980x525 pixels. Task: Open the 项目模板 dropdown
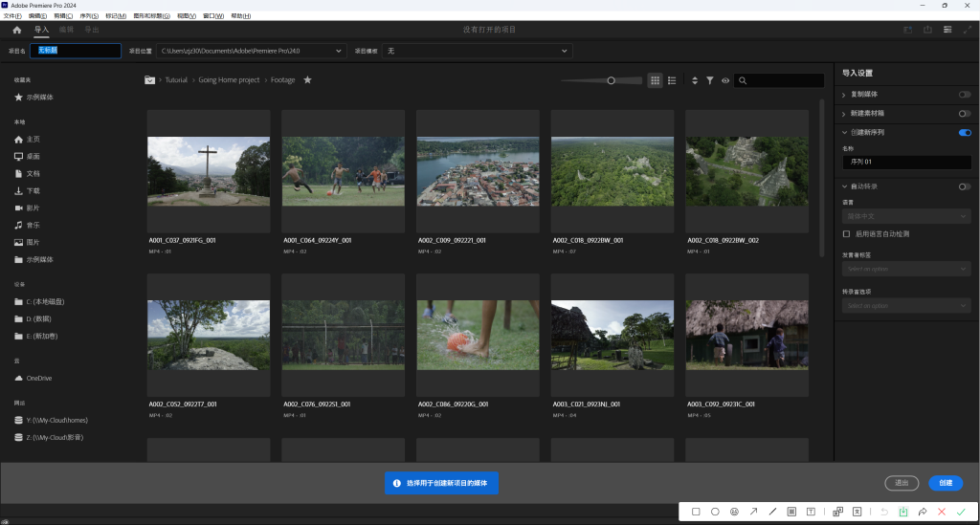(564, 51)
